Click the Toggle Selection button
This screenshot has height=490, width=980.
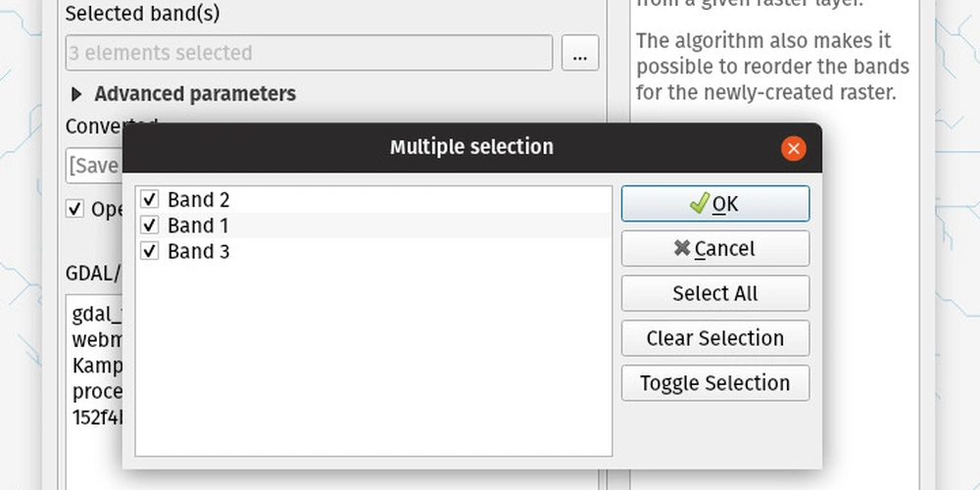pyautogui.click(x=715, y=383)
